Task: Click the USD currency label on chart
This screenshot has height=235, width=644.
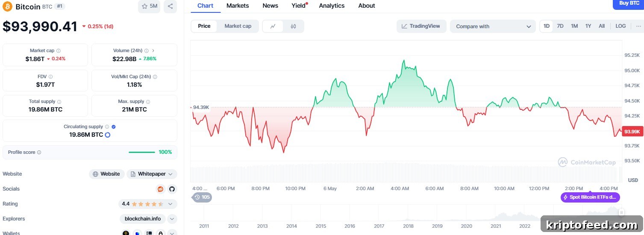Action: (633, 180)
